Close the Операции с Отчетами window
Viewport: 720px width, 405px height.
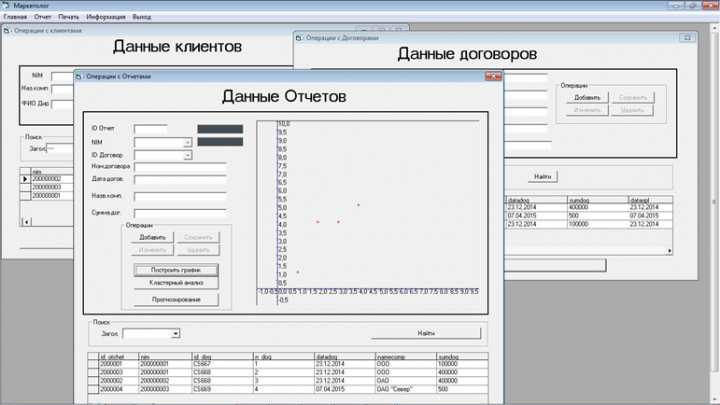[493, 76]
